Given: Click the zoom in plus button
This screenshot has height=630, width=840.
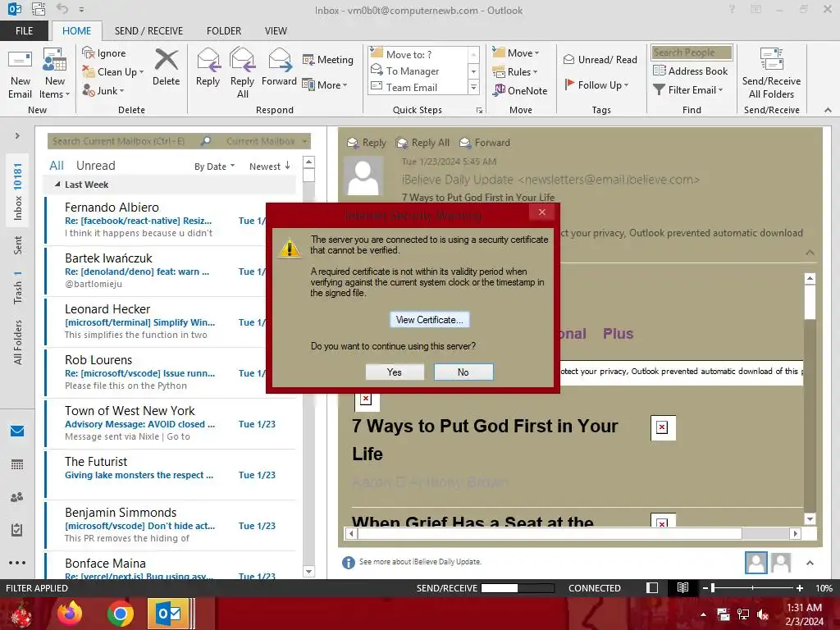Looking at the screenshot, I should coord(799,587).
